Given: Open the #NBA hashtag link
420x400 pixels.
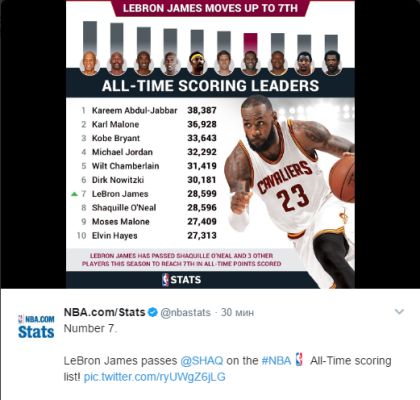Looking at the screenshot, I should point(276,361).
